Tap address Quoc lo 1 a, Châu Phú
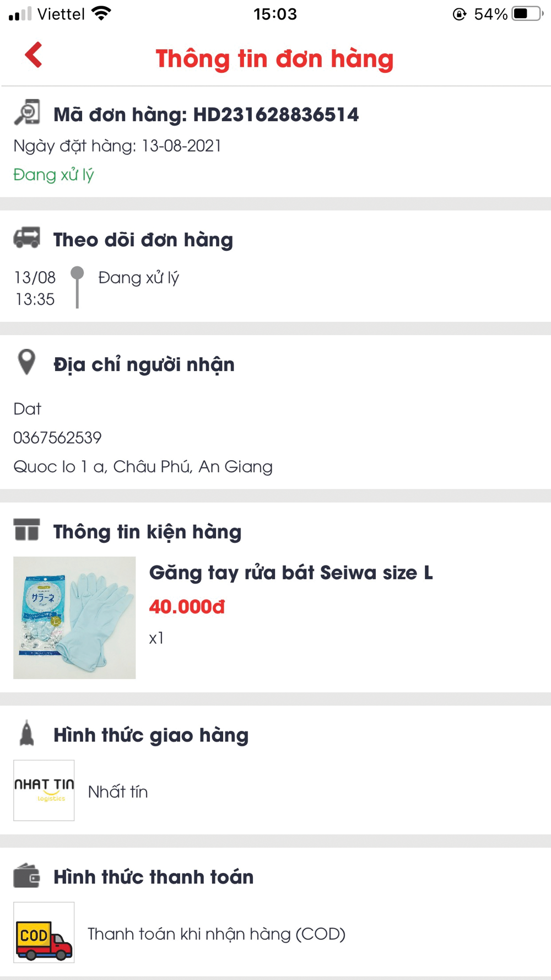The image size is (551, 980). pyautogui.click(x=143, y=467)
